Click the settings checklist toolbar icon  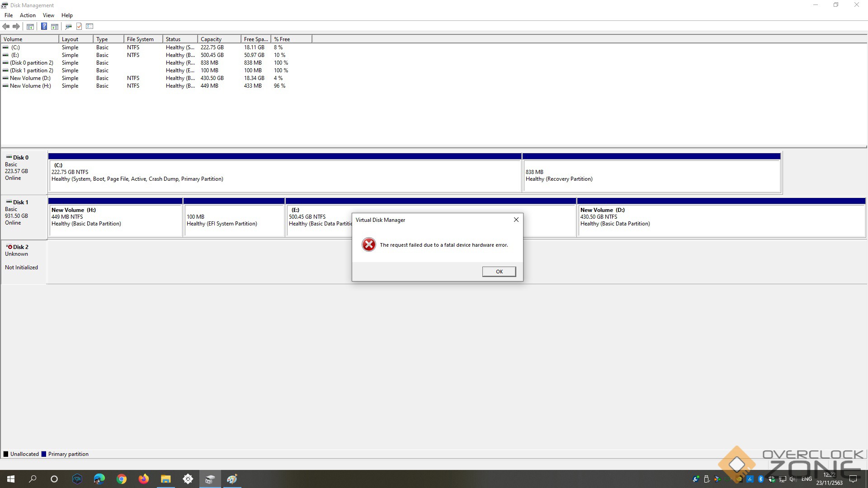tap(90, 26)
